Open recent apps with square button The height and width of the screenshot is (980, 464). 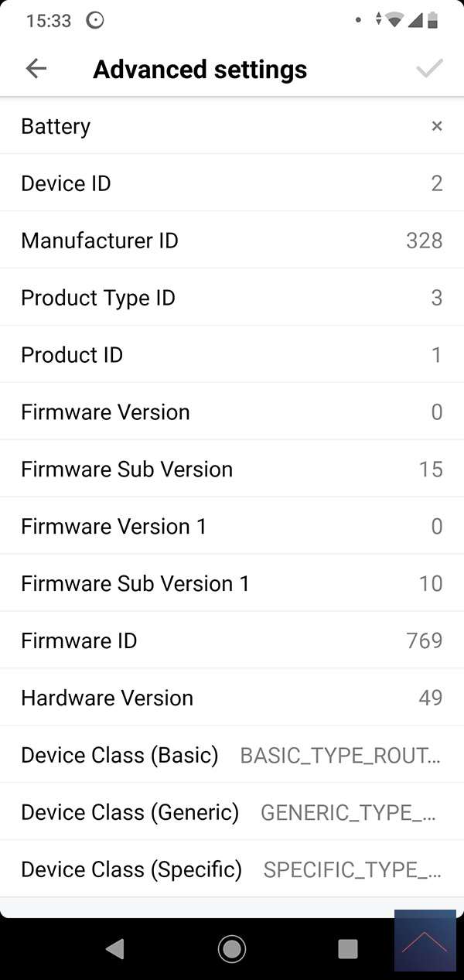click(x=348, y=948)
